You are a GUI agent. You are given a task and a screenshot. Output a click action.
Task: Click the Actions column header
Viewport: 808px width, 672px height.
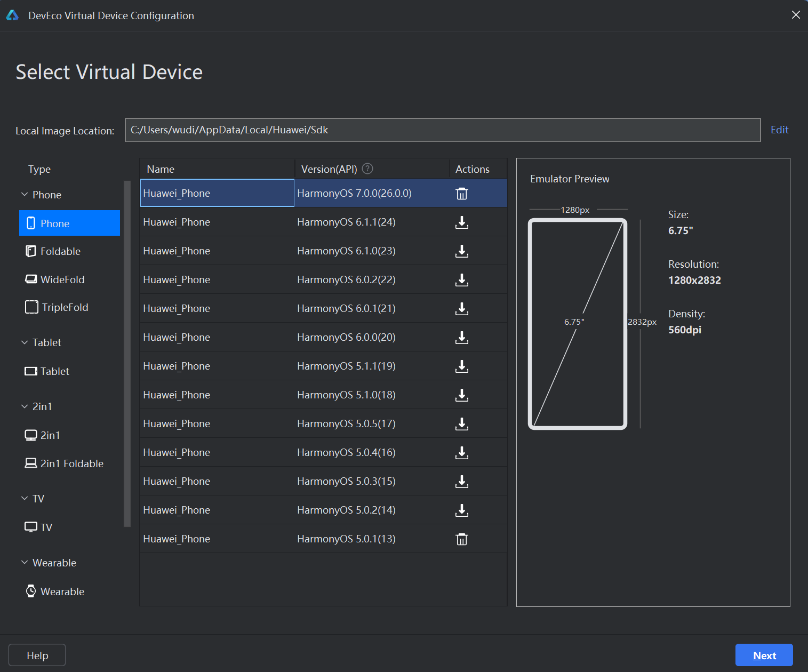478,169
